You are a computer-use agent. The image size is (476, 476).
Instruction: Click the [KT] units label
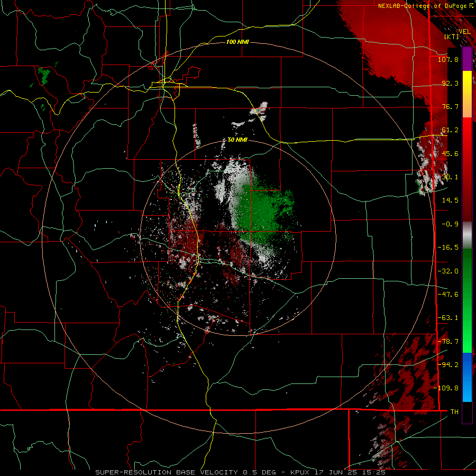452,36
